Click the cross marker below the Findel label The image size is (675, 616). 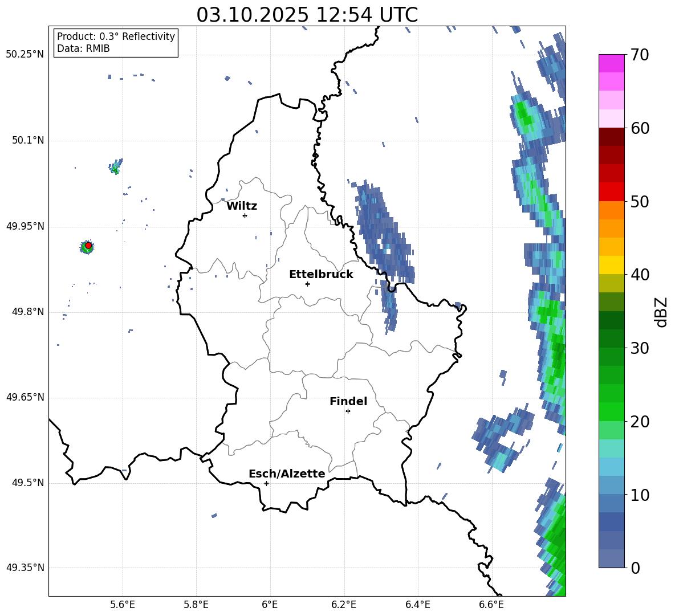click(x=348, y=411)
